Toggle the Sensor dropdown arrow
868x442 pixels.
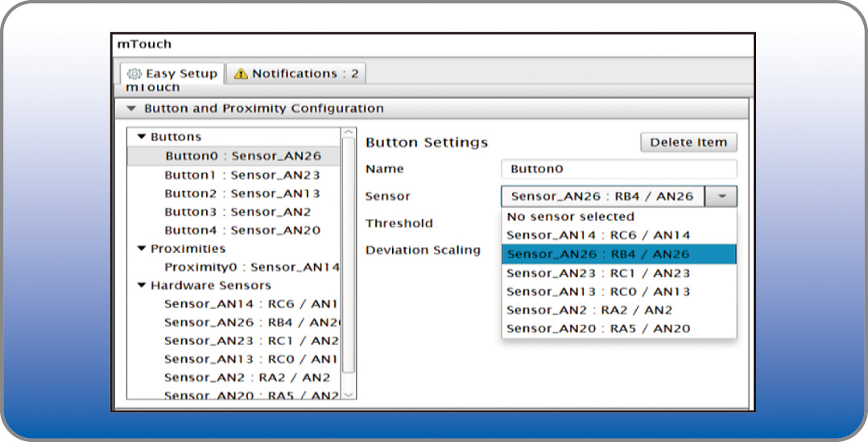[x=721, y=196]
